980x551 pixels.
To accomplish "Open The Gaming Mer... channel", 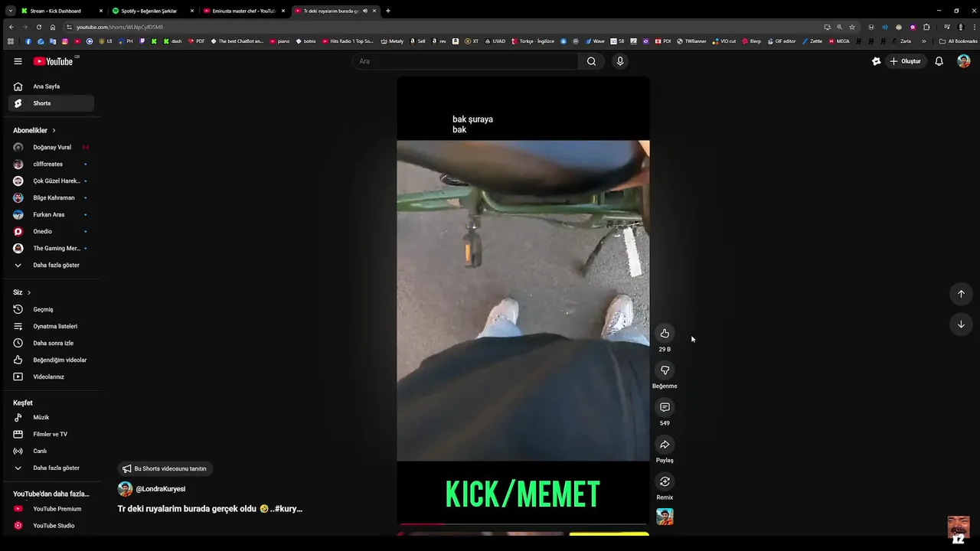I will coord(51,248).
